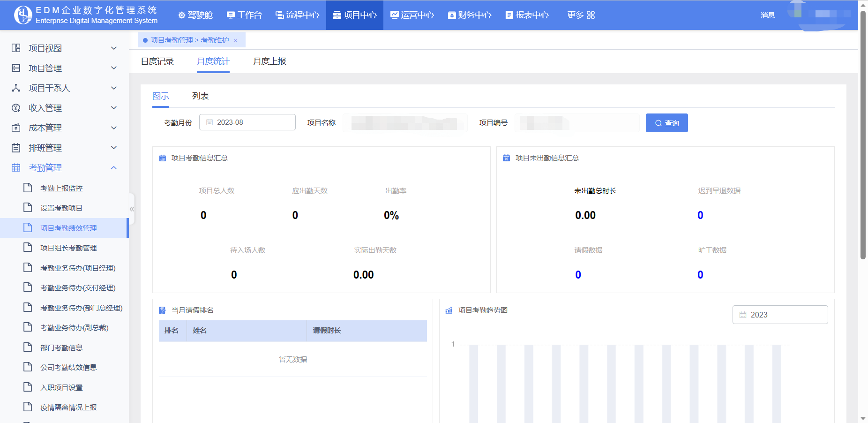Click the 旷工数据 value 0 link
Viewport: 868px width, 423px height.
point(700,275)
